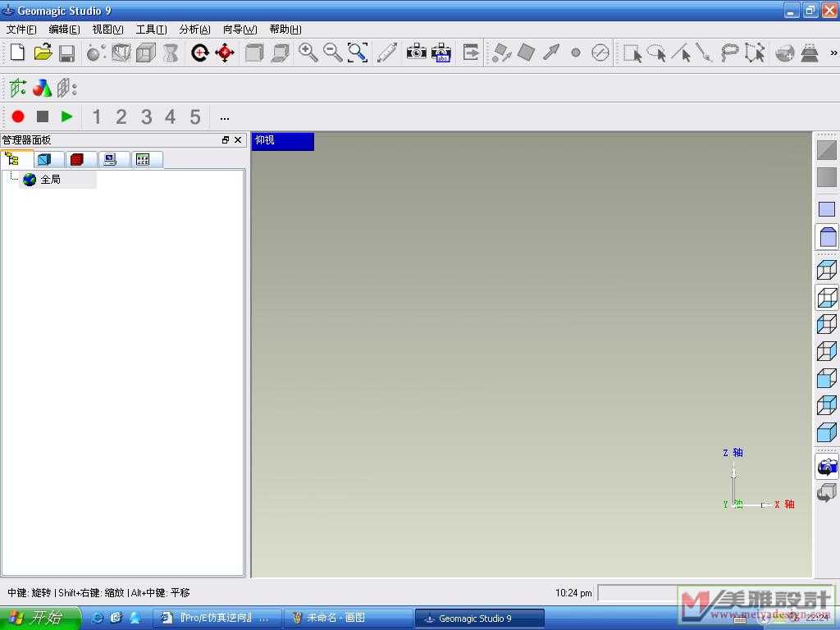Click the colored shapes icon
Screen dimensions: 840x630
pos(42,87)
